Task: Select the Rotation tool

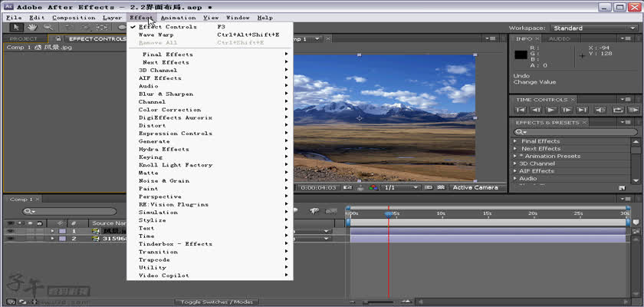Action: (x=69, y=28)
